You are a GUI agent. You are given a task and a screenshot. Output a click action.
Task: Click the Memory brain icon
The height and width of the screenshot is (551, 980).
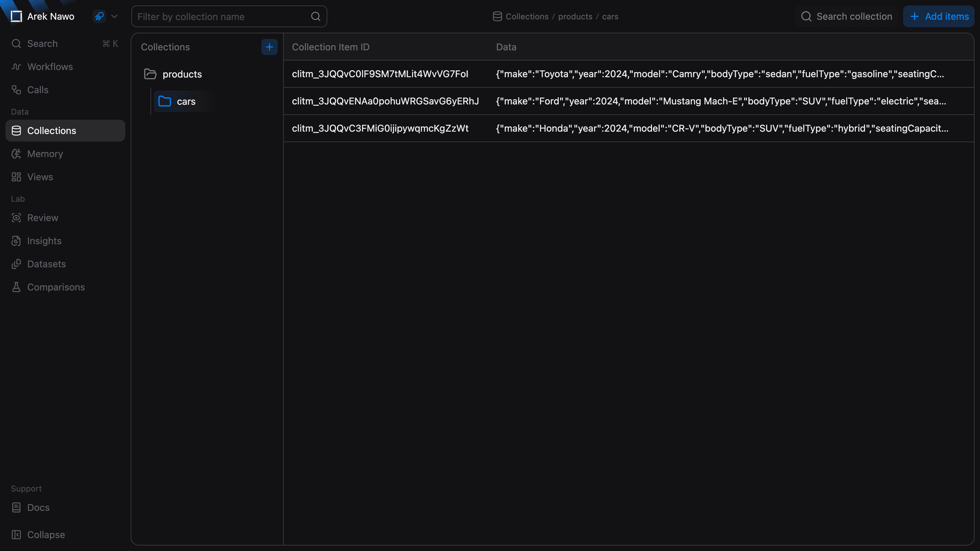click(x=16, y=154)
